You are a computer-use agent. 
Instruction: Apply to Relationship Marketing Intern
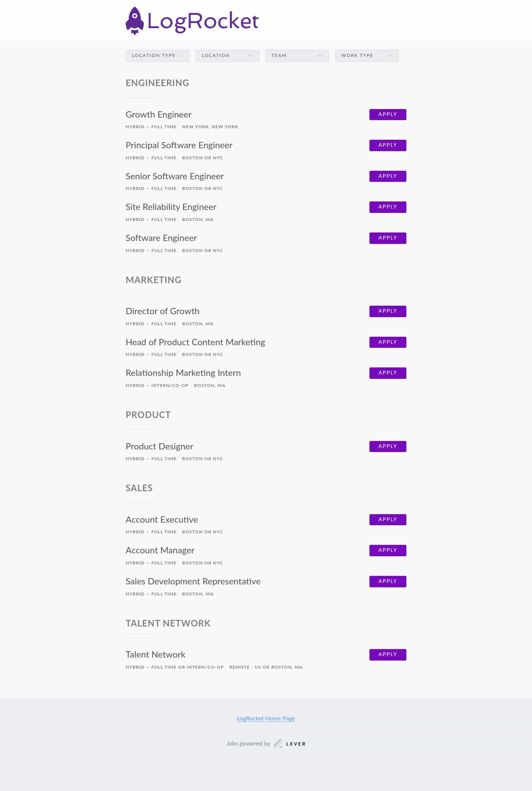[x=388, y=373]
